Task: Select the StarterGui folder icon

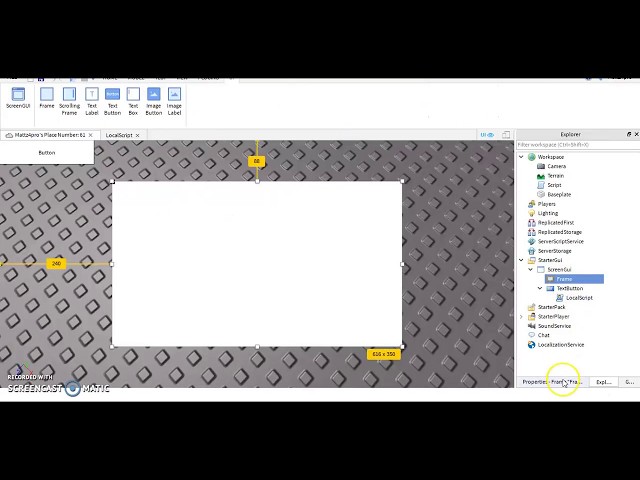Action: click(x=531, y=260)
